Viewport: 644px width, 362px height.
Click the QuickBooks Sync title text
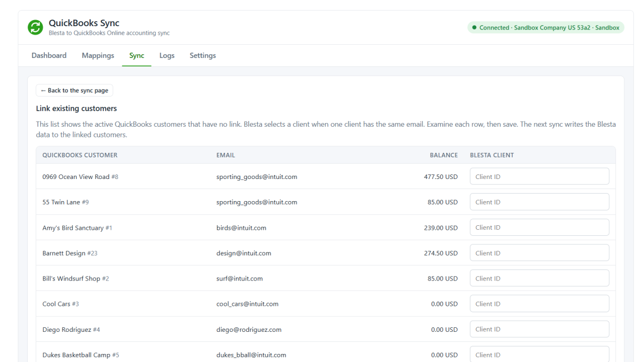(x=84, y=23)
